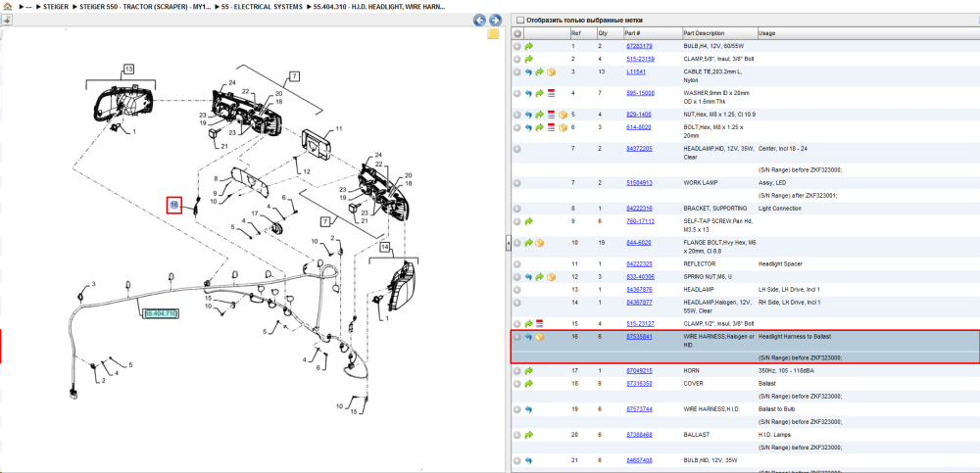Viewport: 980px width, 473px height.
Task: Expand the HEADLAMP 84367876 row plus button
Action: 517,290
